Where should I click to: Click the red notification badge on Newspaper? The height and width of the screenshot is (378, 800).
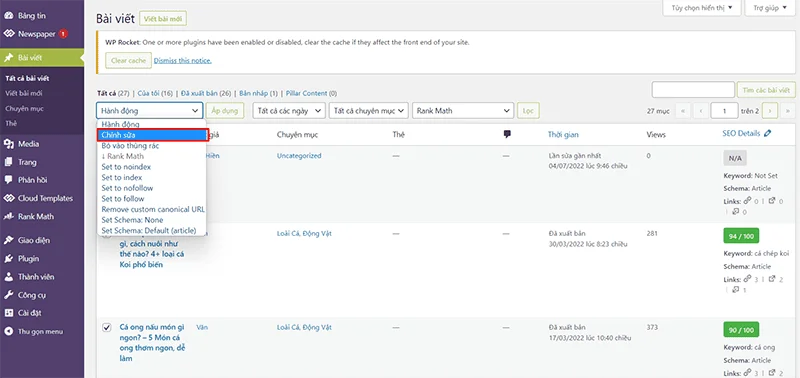(x=63, y=34)
